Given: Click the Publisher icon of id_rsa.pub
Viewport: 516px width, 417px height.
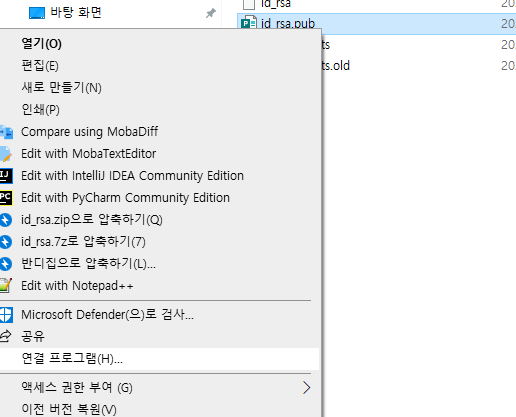Looking at the screenshot, I should coord(249,23).
